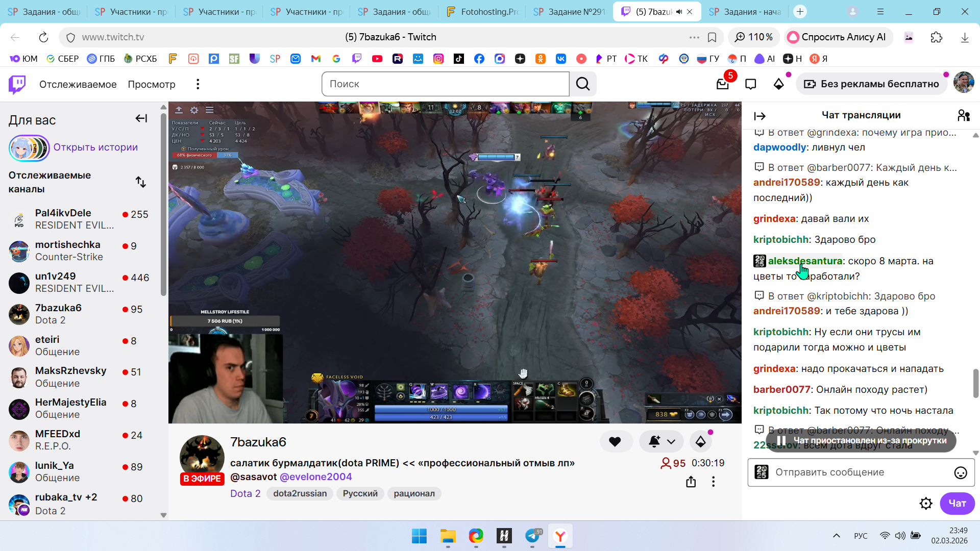Open the 'Dota 2' category link
Viewport: 980px width, 551px height.
point(245,493)
